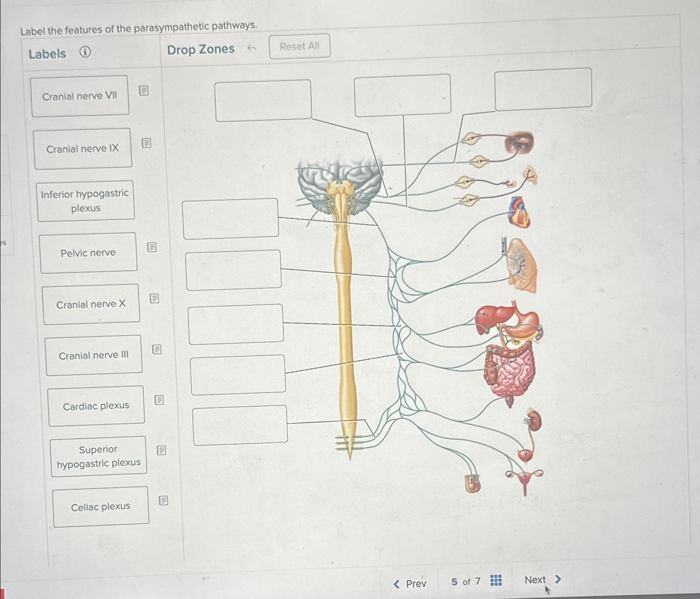Select the Celiac plexus label tile
Viewport: 700px width, 599px height.
[100, 506]
